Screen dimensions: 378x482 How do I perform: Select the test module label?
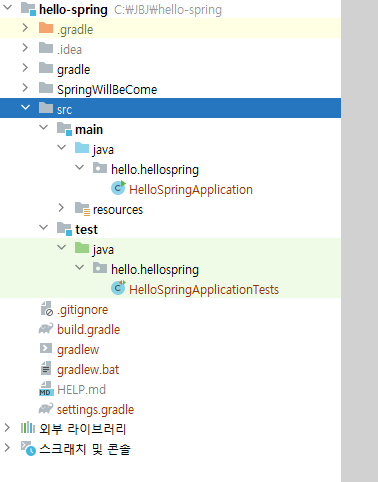(87, 230)
